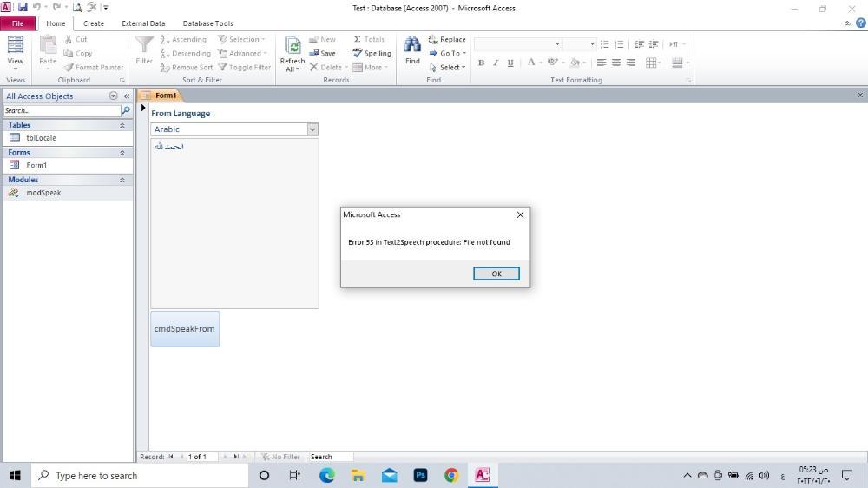The width and height of the screenshot is (868, 488).
Task: Close the Microsoft Access error dialog
Action: 520,214
